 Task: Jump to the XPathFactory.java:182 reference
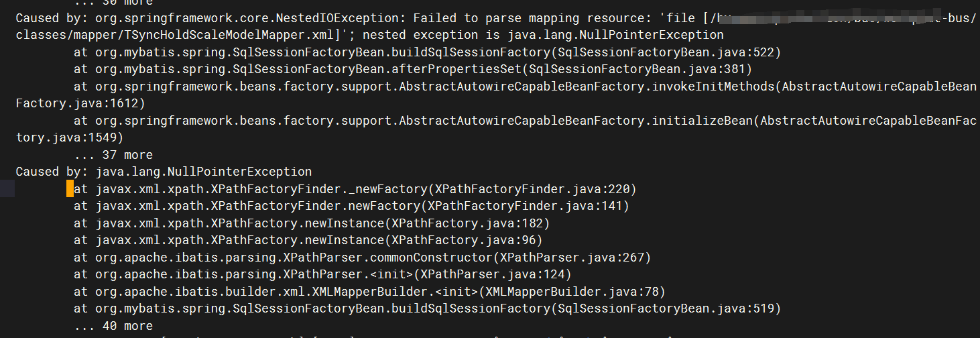[x=470, y=223]
